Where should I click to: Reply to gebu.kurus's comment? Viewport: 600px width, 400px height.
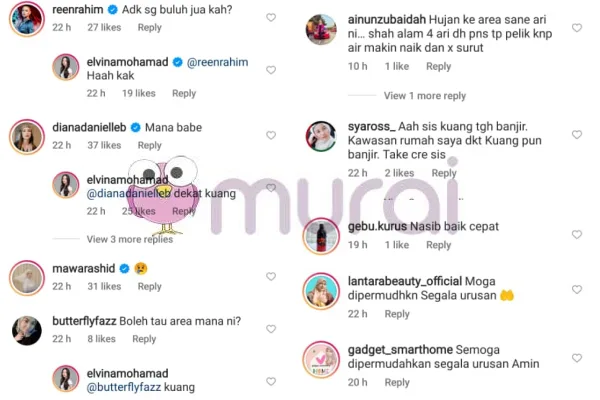[439, 245]
